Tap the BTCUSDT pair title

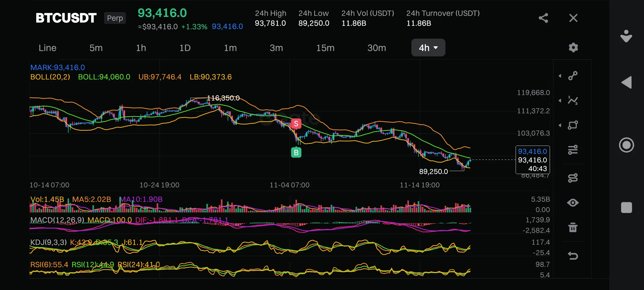(66, 18)
